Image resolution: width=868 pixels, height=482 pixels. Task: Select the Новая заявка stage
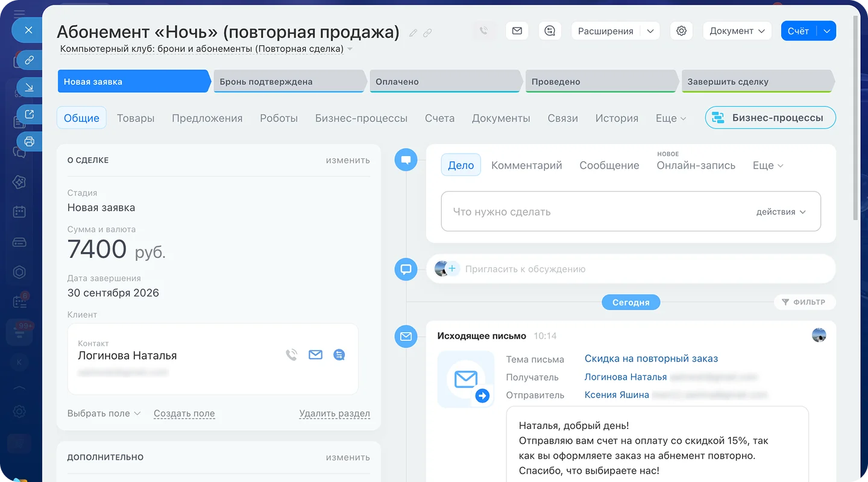(x=134, y=81)
